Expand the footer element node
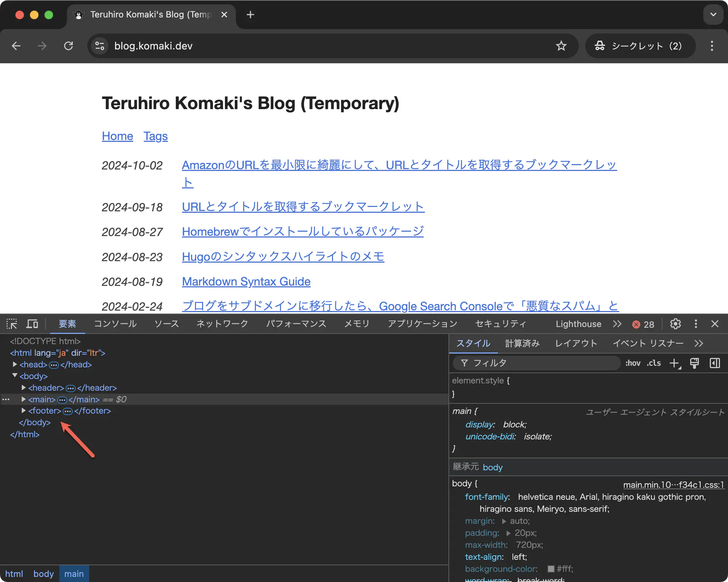This screenshot has width=728, height=582. click(x=24, y=410)
